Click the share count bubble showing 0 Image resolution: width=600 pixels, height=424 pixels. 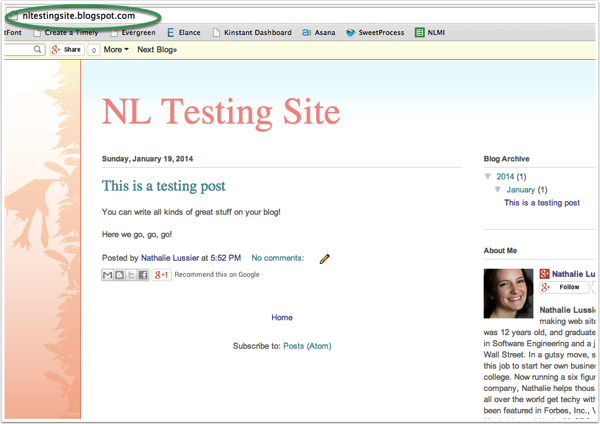pos(93,50)
